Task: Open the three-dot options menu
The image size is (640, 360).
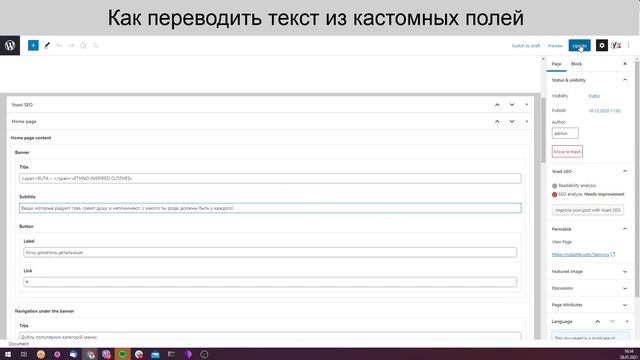Action: point(629,45)
